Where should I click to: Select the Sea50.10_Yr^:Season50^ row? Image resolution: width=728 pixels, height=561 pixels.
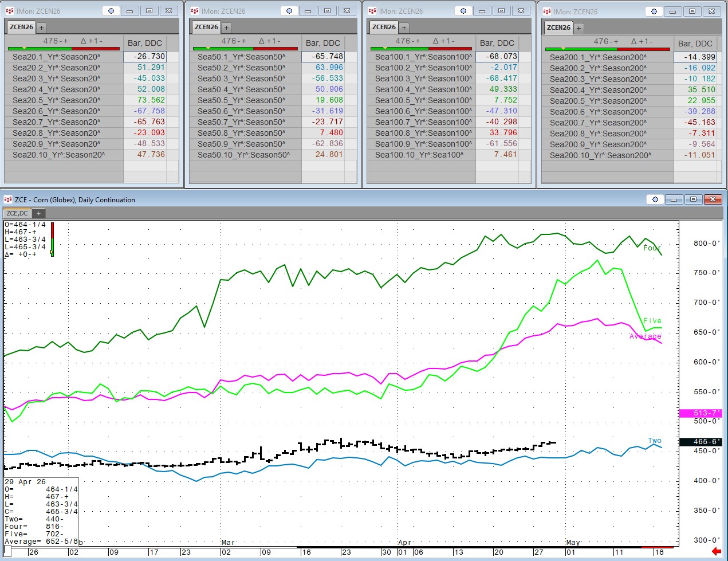pyautogui.click(x=243, y=155)
